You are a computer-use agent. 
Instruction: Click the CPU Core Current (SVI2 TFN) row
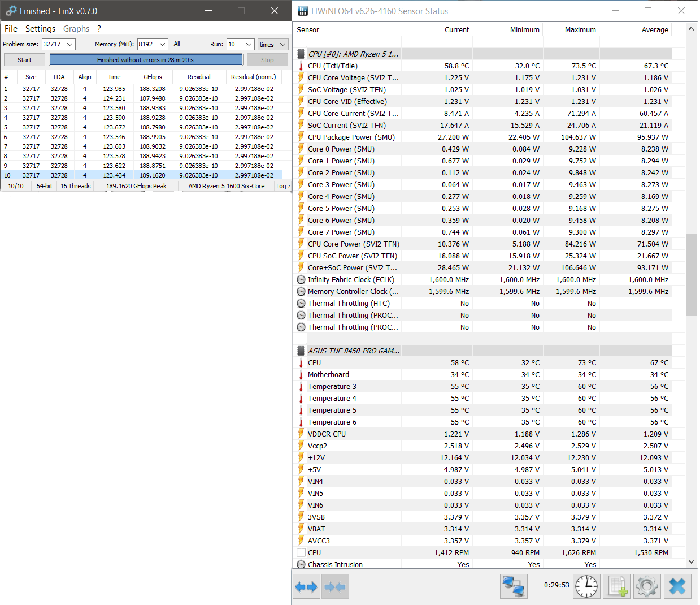click(x=484, y=114)
